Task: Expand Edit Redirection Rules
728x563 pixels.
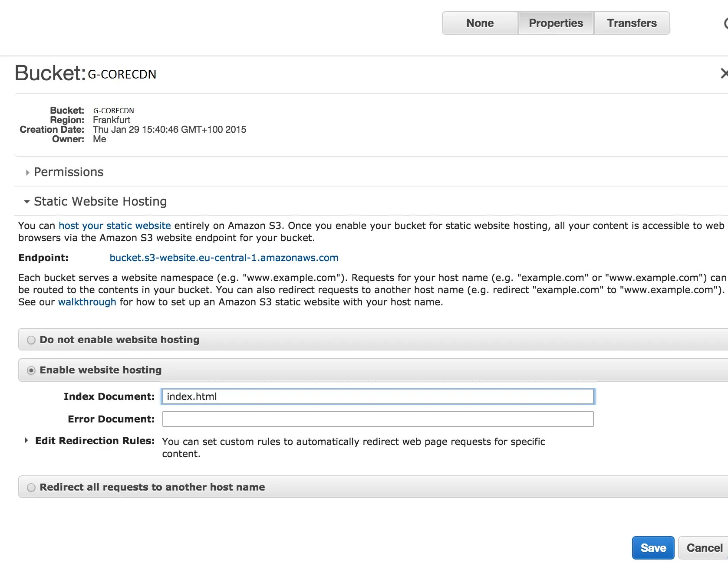Action: pos(26,441)
